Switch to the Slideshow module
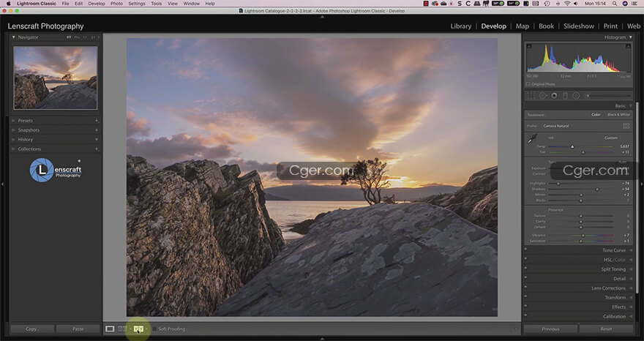644x341 pixels. coord(579,26)
